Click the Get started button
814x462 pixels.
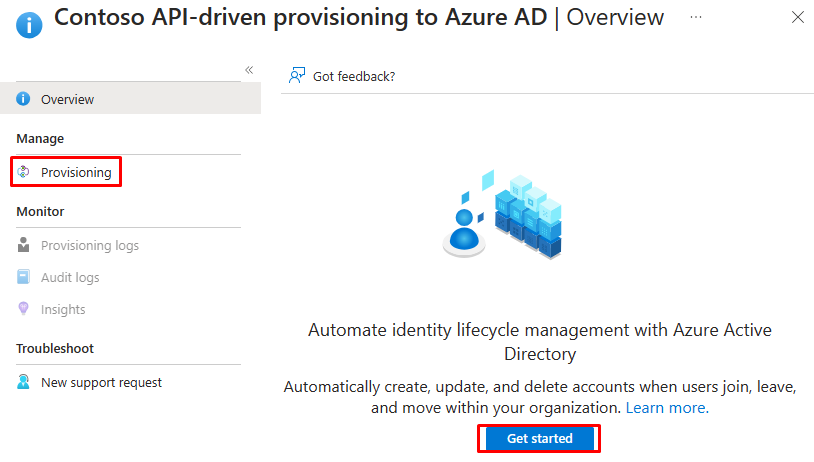click(539, 439)
